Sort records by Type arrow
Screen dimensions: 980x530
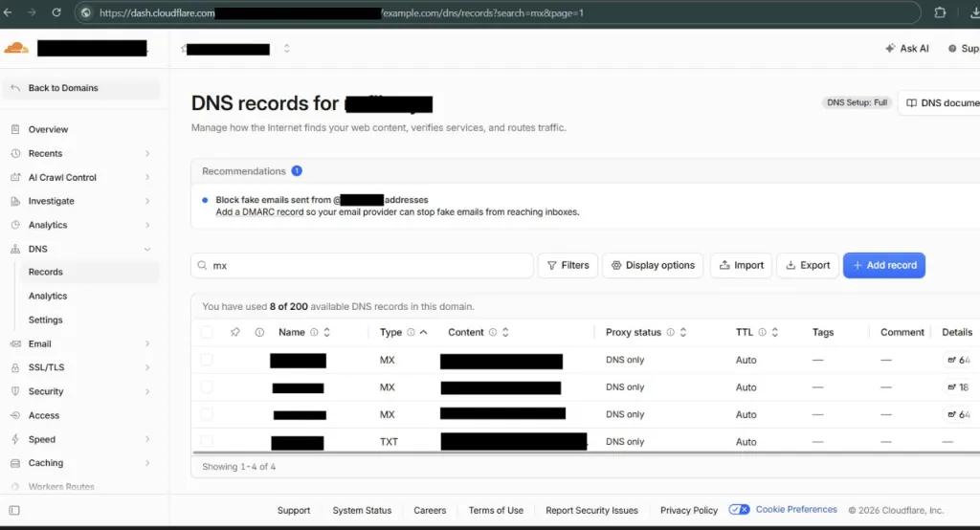coord(424,333)
